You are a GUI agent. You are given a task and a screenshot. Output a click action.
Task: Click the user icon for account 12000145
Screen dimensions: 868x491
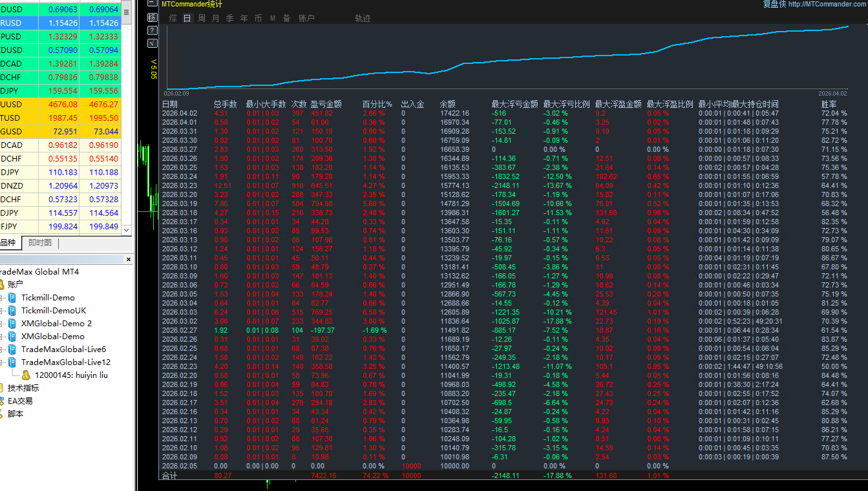pyautogui.click(x=26, y=375)
